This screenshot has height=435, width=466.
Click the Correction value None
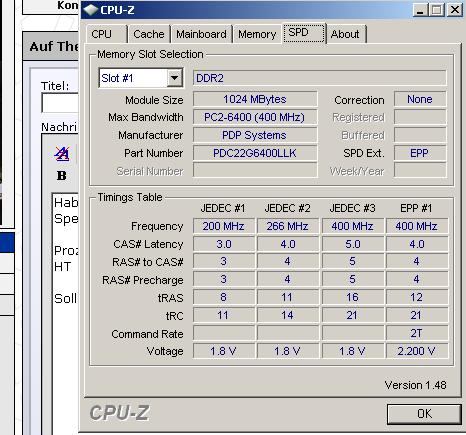[x=420, y=99]
